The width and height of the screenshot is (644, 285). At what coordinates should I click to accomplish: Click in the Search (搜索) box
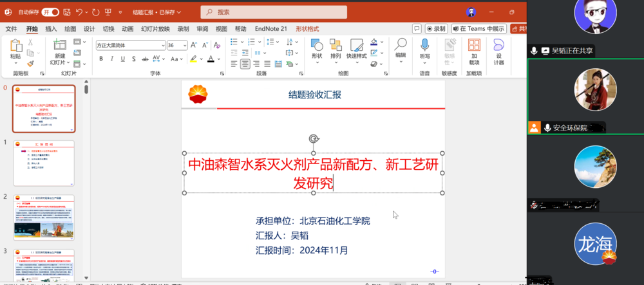click(274, 12)
